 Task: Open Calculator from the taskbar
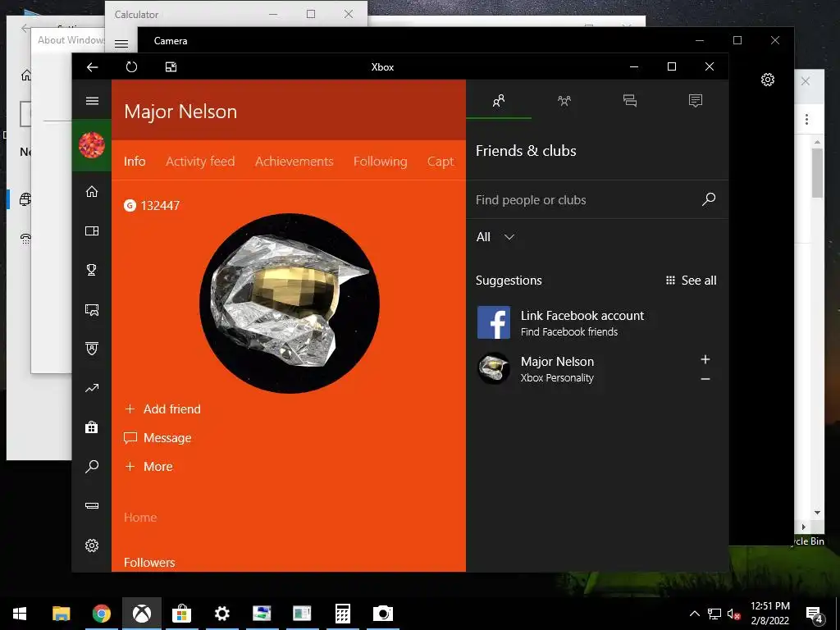(343, 614)
